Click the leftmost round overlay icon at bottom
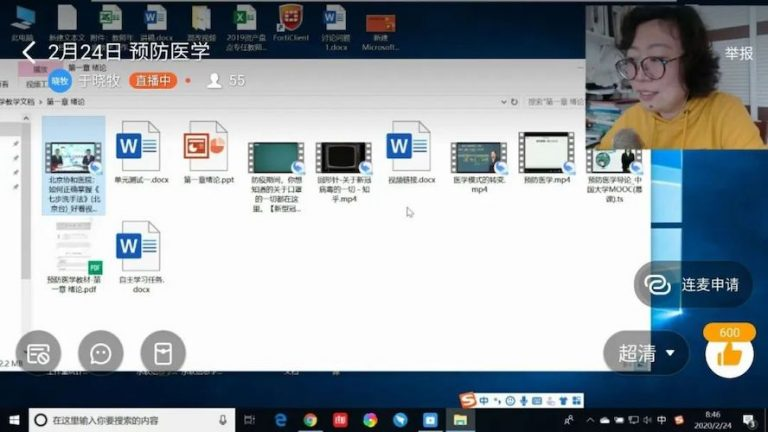The image size is (768, 432). coord(38,353)
